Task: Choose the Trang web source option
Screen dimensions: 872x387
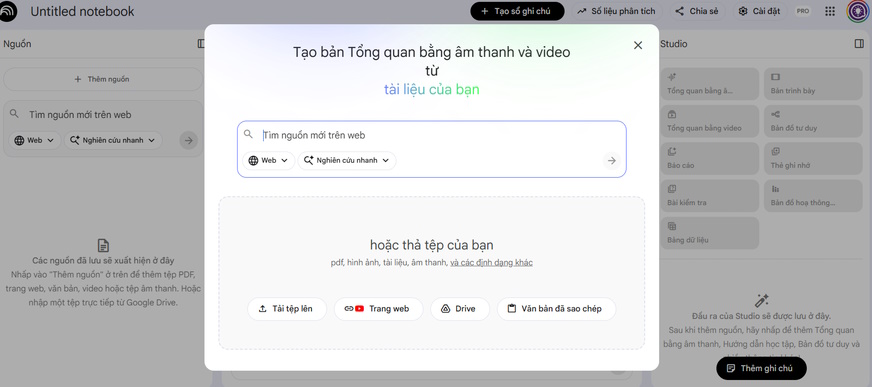Action: [x=378, y=309]
